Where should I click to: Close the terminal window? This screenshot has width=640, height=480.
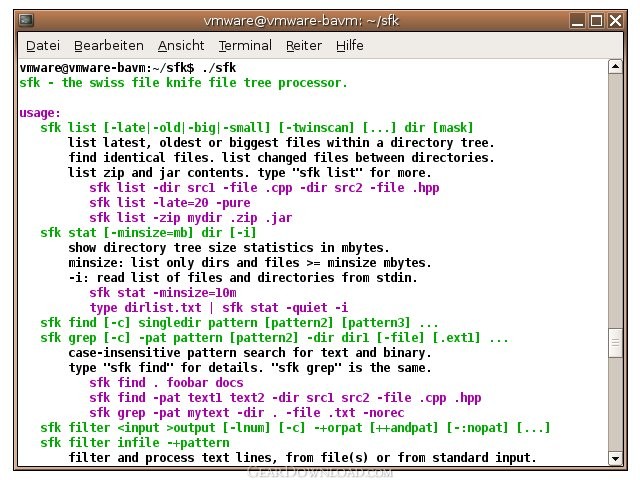615,20
